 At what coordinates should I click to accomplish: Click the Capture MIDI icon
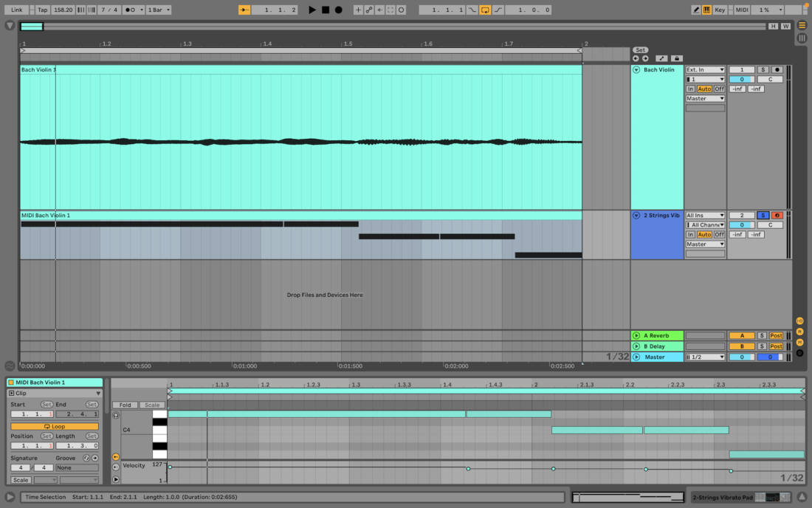point(390,10)
